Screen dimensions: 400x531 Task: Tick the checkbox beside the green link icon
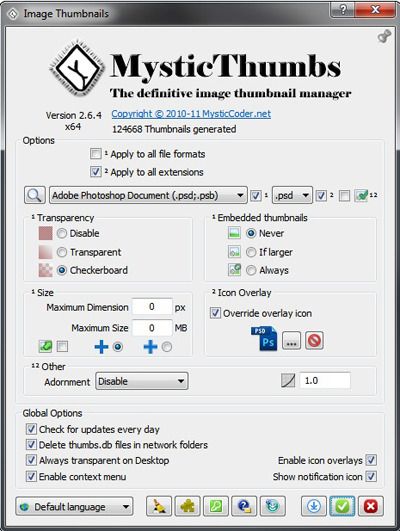tap(62, 346)
